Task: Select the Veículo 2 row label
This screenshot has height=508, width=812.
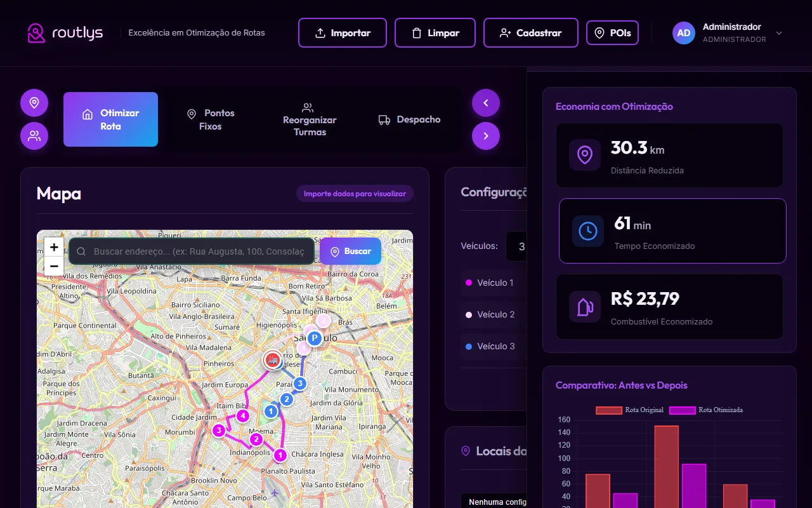Action: tap(496, 314)
